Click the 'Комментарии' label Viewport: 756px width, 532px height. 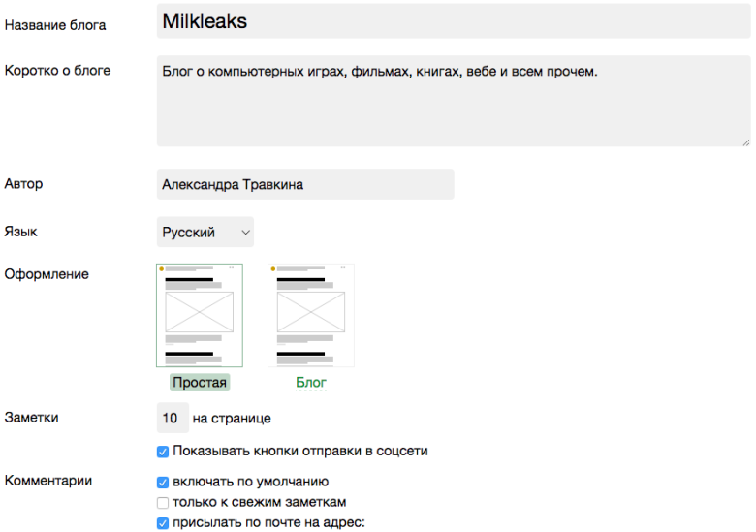48,481
